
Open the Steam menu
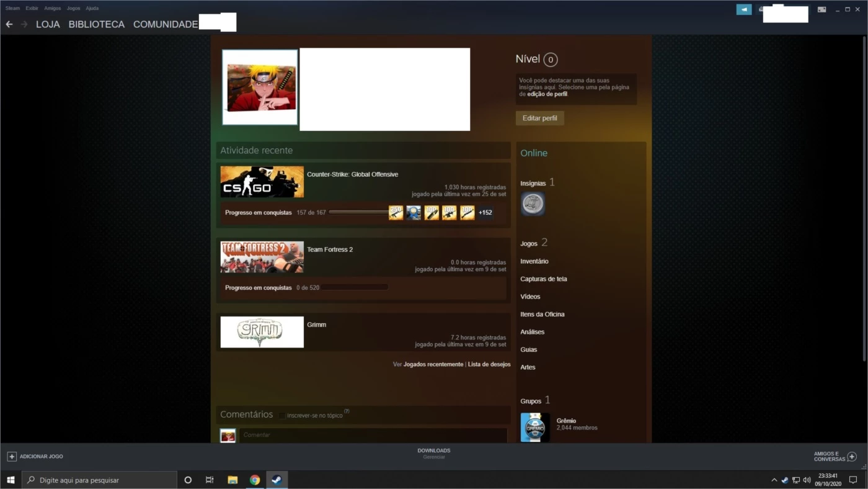pyautogui.click(x=12, y=8)
